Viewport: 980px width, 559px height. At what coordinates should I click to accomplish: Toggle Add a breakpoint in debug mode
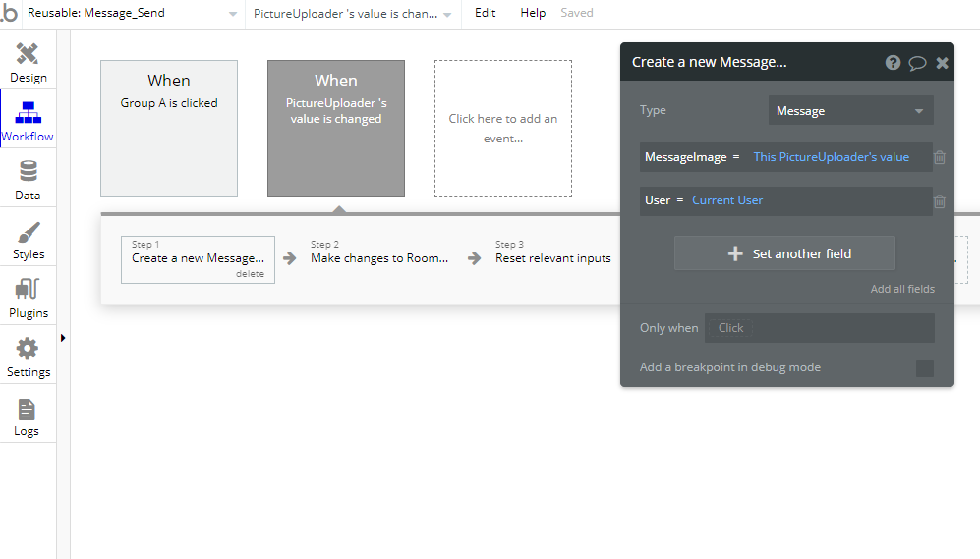tap(924, 367)
